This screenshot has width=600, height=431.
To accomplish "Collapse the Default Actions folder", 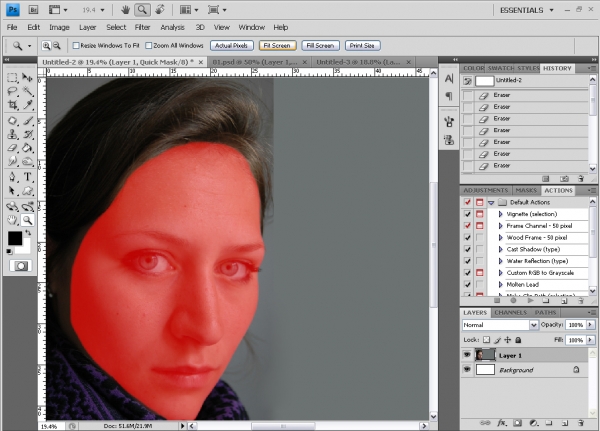I will [x=491, y=202].
